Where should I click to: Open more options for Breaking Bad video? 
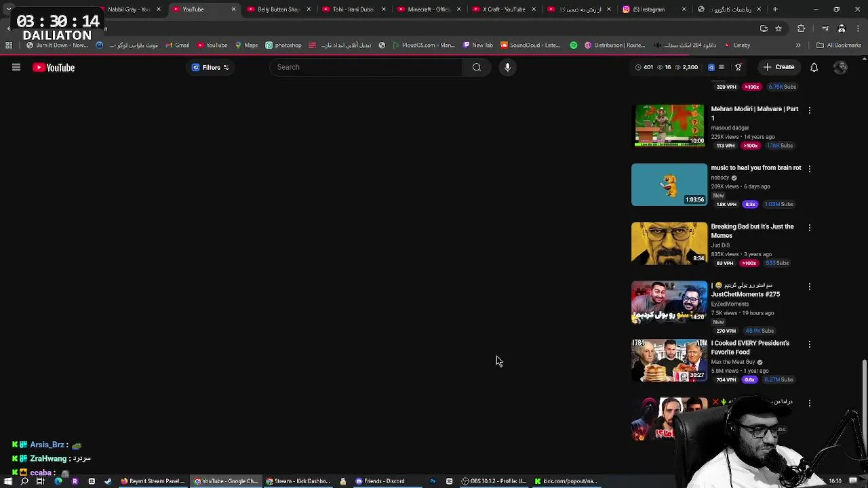point(809,227)
